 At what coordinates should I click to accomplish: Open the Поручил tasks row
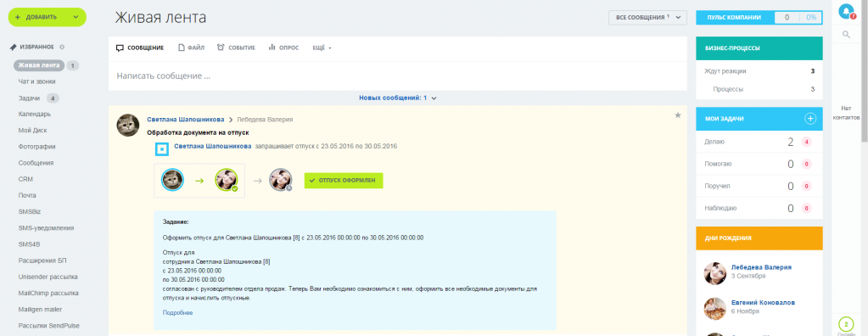point(759,186)
